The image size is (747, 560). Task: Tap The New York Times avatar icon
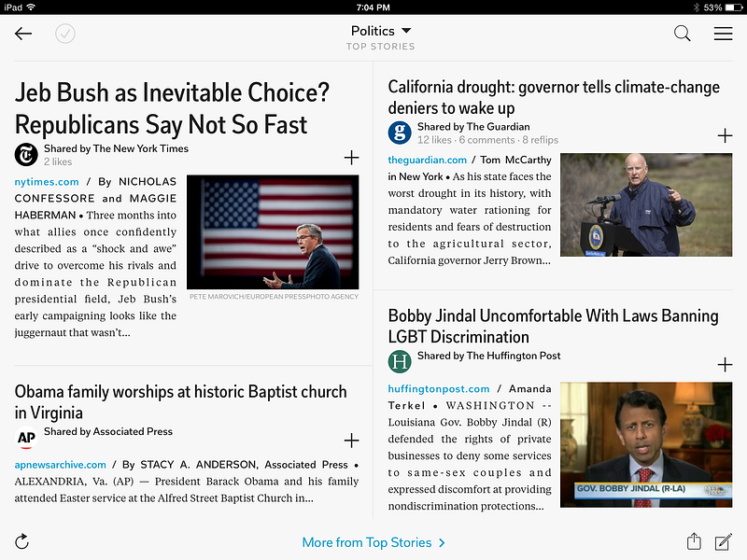[26, 155]
